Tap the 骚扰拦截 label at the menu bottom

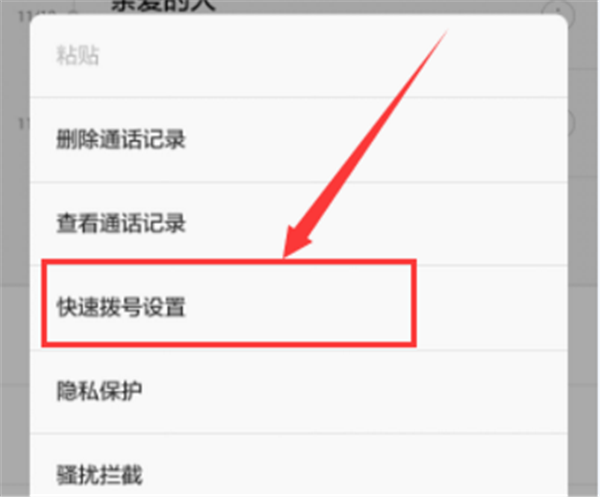[x=99, y=475]
